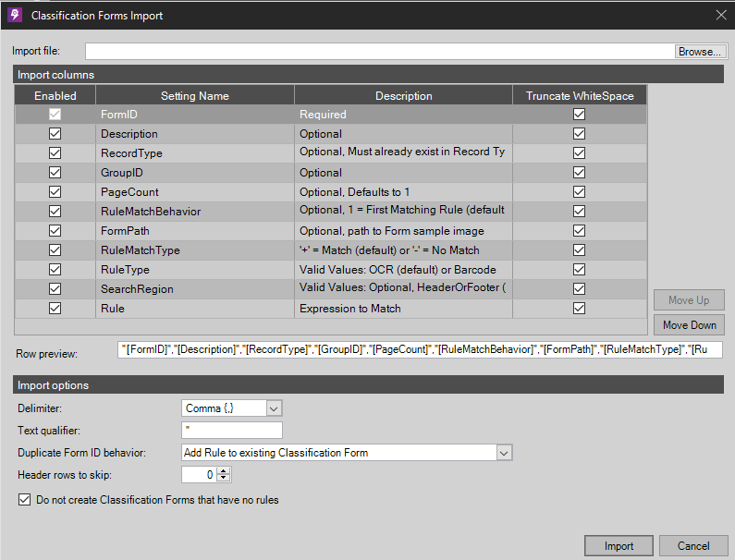Decrease Header rows to skip value
Screen dimensions: 735x560
click(x=223, y=479)
